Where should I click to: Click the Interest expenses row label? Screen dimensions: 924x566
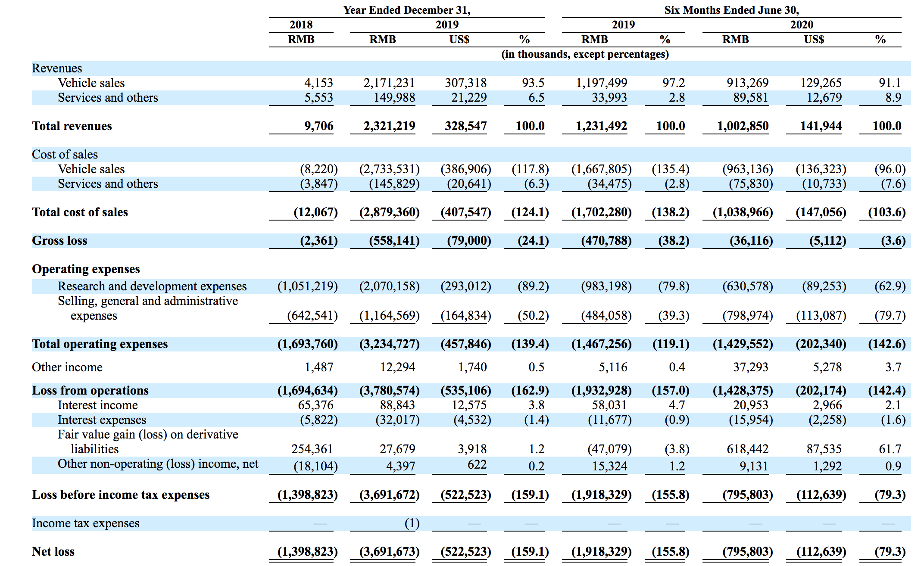pos(102,420)
